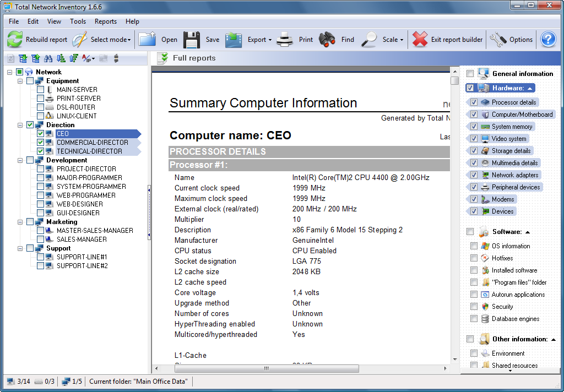Enable the Installed software checkbox
The width and height of the screenshot is (564, 392).
474,270
